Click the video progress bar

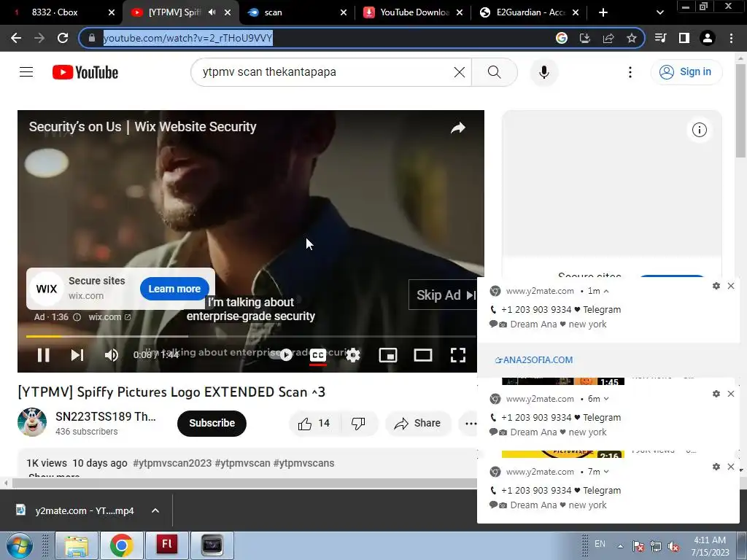(x=251, y=336)
